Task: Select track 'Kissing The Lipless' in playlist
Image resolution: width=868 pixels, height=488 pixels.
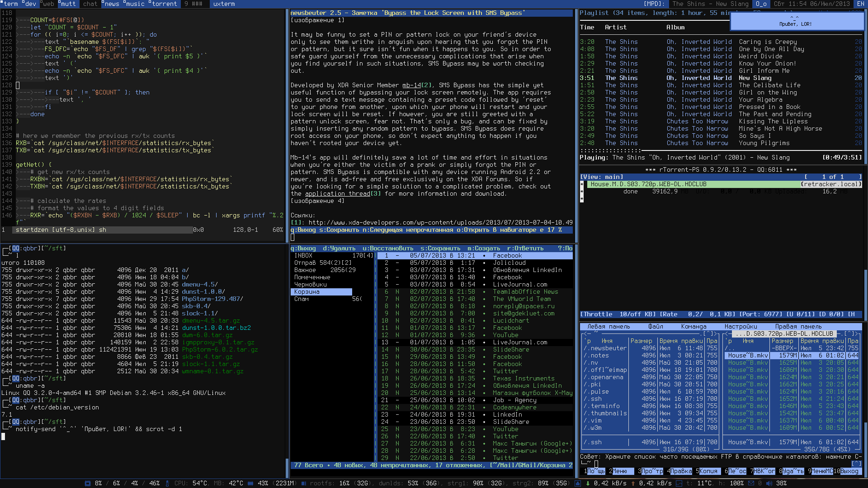Action: coord(721,121)
